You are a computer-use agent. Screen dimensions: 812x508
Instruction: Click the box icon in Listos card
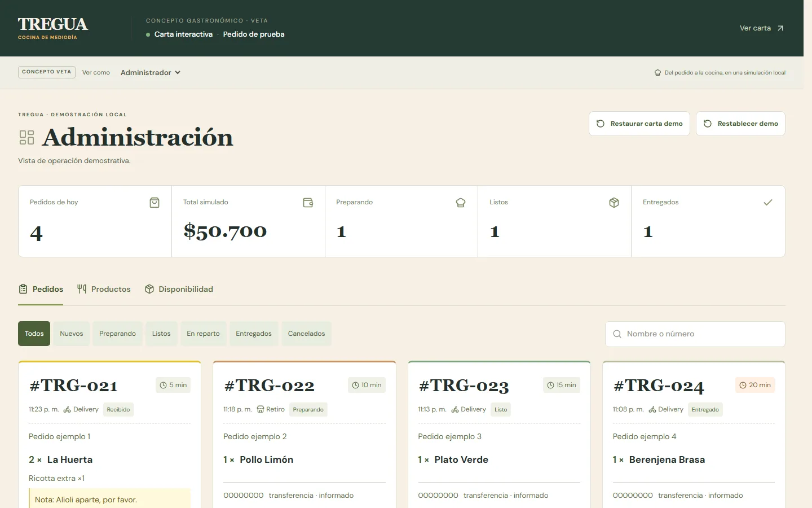[614, 203]
